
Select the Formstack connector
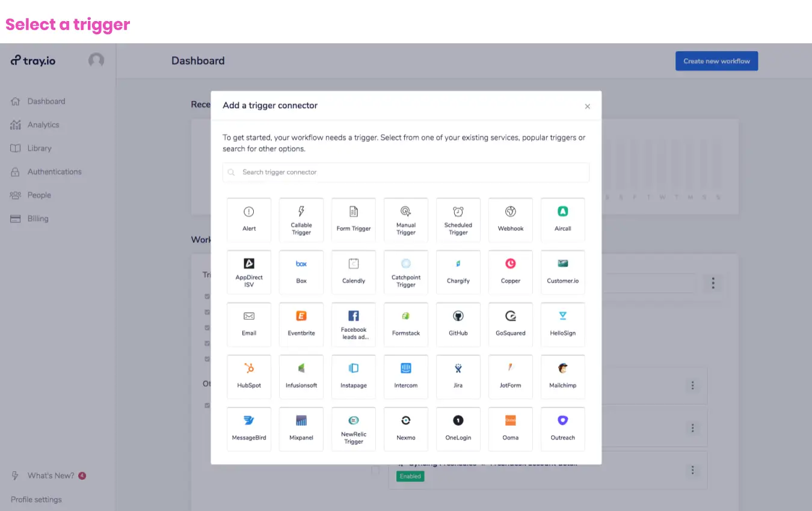click(x=406, y=325)
